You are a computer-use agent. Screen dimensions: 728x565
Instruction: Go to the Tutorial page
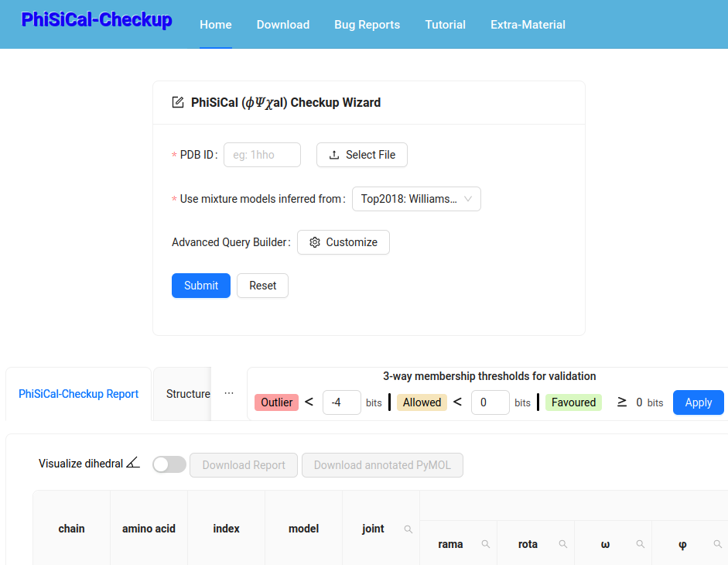[x=445, y=25]
